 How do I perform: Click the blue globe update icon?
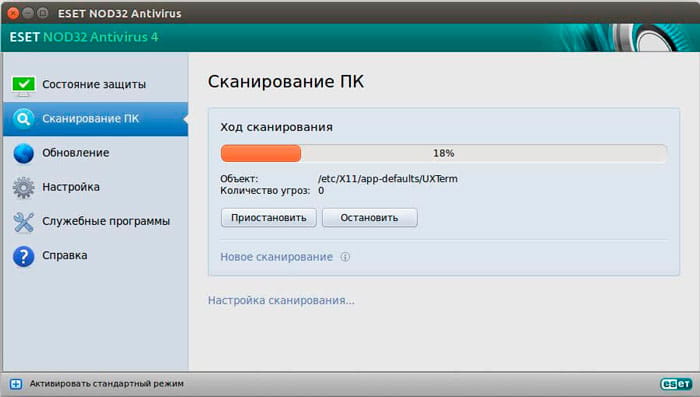click(23, 153)
